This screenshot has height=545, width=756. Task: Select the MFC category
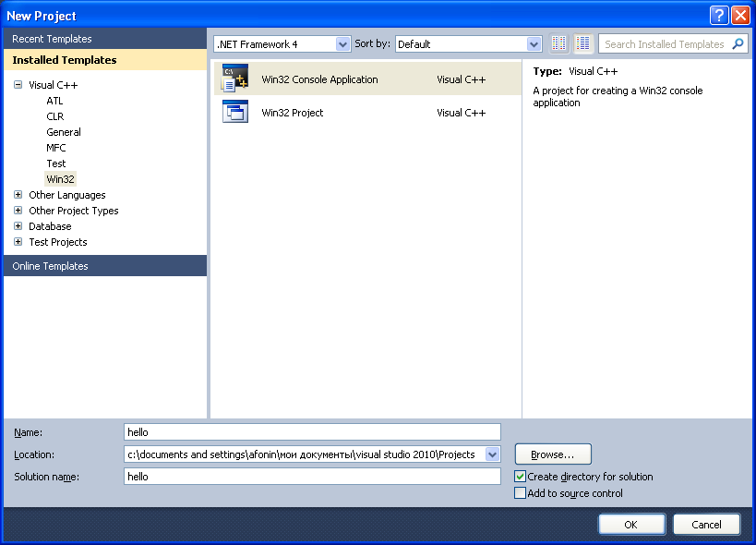(x=56, y=148)
